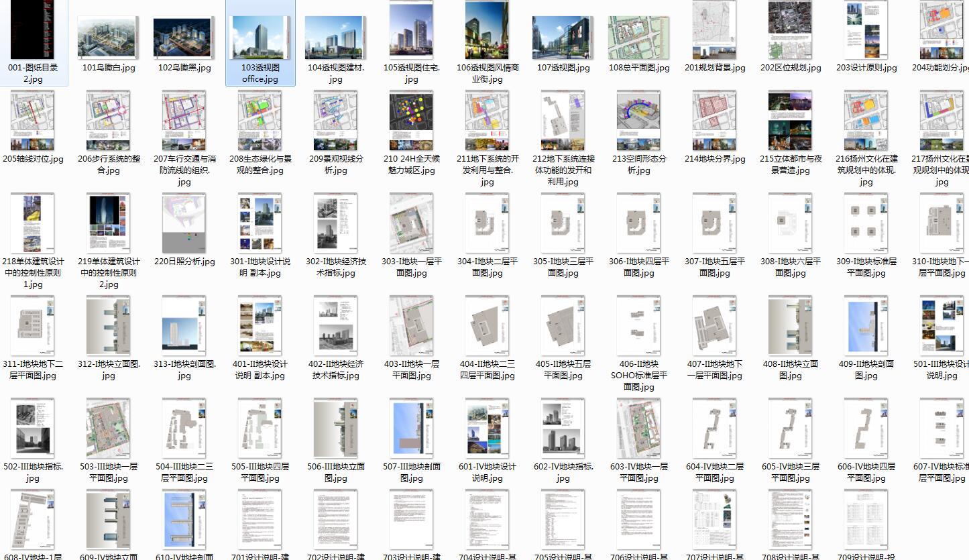Select the 305-I地块三层平面图.jpg thumbnail
Viewport: 969px width, 560px height.
pyautogui.click(x=563, y=224)
